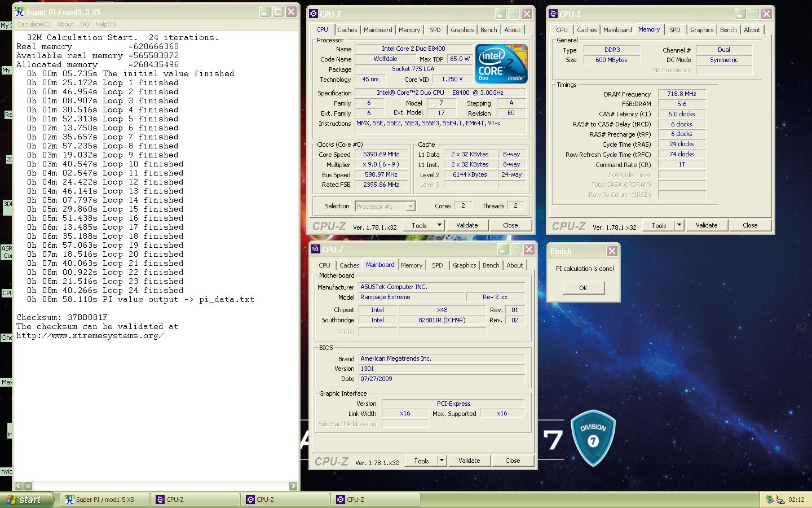The width and height of the screenshot is (812, 508).
Task: Click the Windows Start button
Action: (x=26, y=500)
